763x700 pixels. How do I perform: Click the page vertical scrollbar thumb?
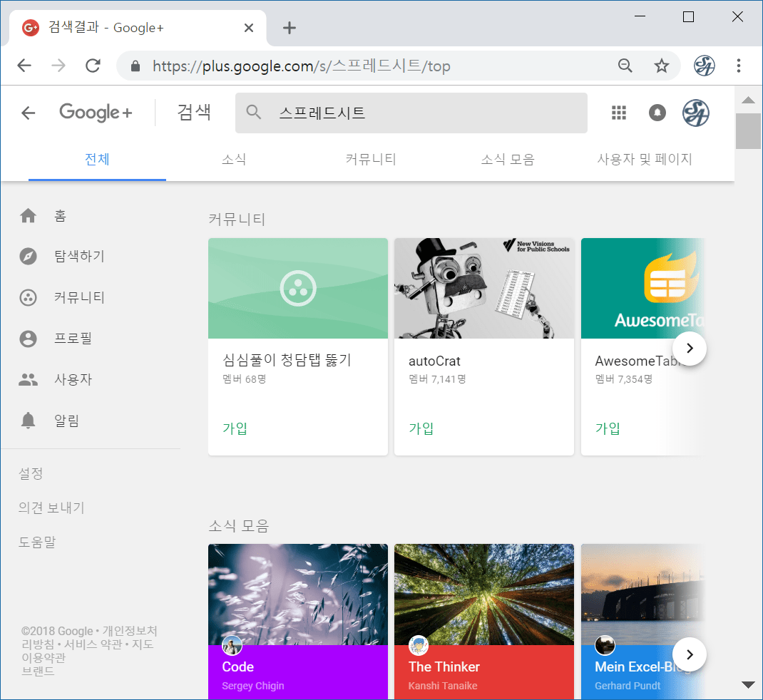click(x=748, y=130)
